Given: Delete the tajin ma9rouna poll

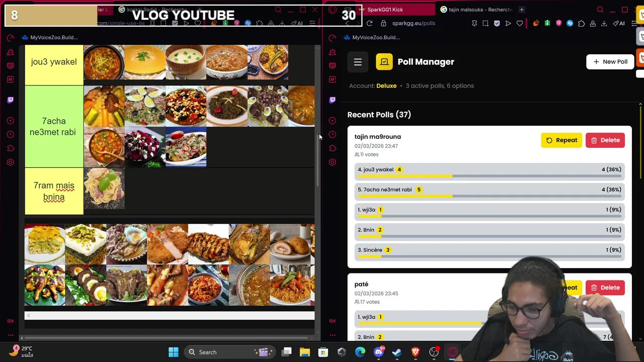Looking at the screenshot, I should [605, 140].
